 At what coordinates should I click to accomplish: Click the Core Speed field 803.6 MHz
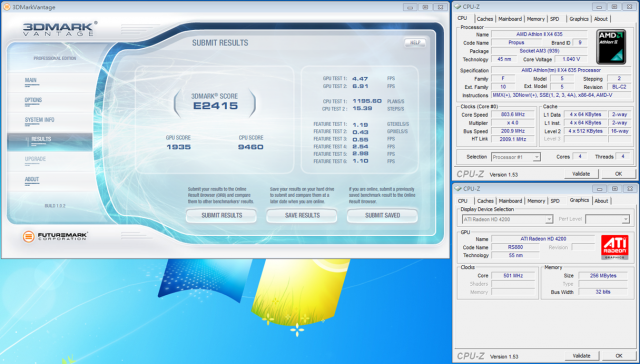tap(513, 115)
